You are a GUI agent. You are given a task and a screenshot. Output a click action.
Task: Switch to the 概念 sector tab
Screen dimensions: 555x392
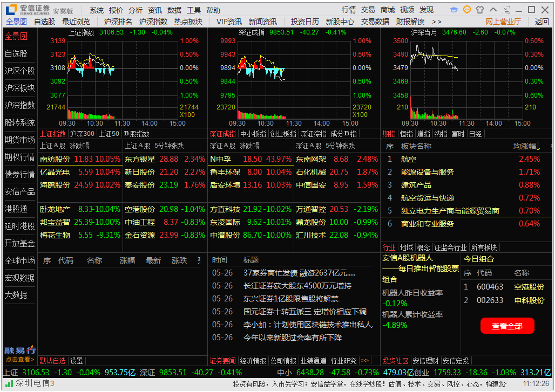tap(423, 248)
